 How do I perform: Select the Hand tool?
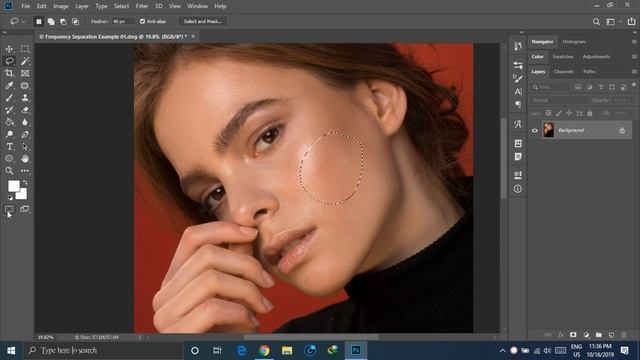25,158
